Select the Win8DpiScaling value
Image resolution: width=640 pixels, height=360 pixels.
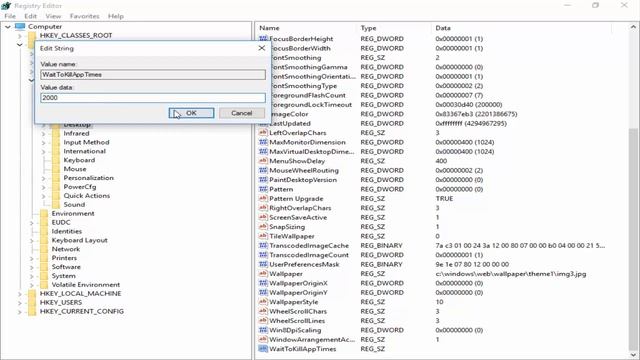pos(295,330)
